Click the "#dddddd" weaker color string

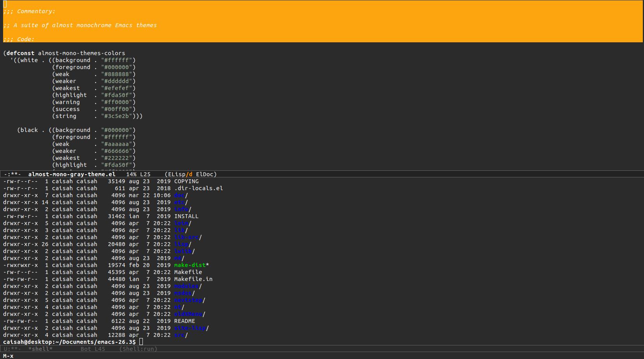click(x=117, y=81)
